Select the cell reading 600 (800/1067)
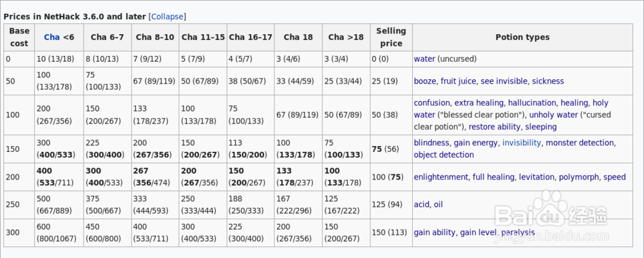The height and width of the screenshot is (258, 644). point(59,232)
